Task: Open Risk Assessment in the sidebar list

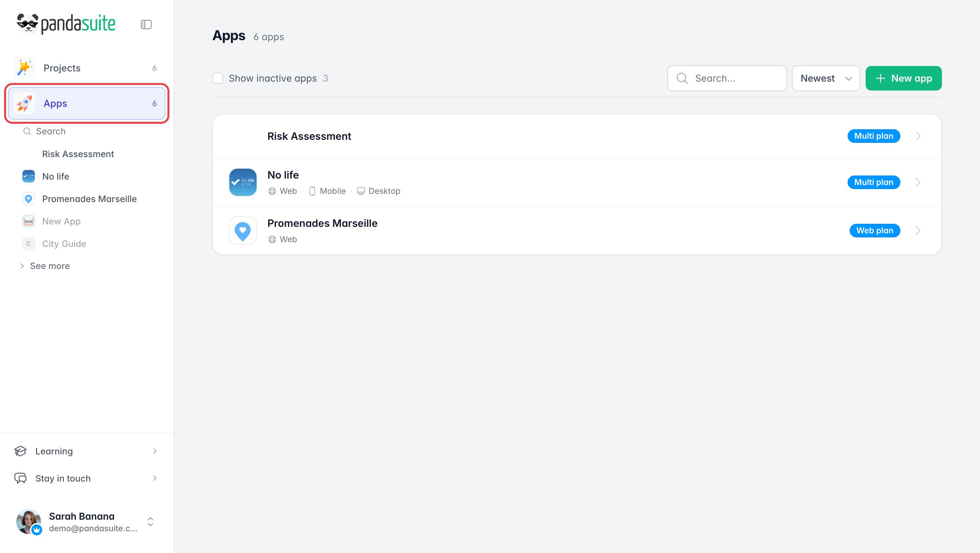Action: point(78,154)
